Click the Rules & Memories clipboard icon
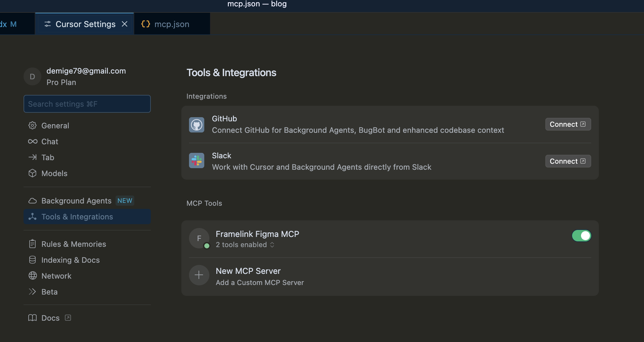This screenshot has width=644, height=342. click(32, 244)
